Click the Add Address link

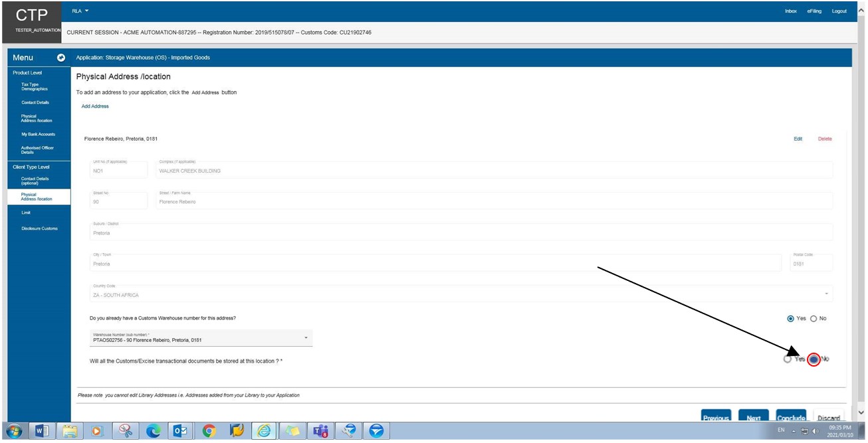(95, 106)
